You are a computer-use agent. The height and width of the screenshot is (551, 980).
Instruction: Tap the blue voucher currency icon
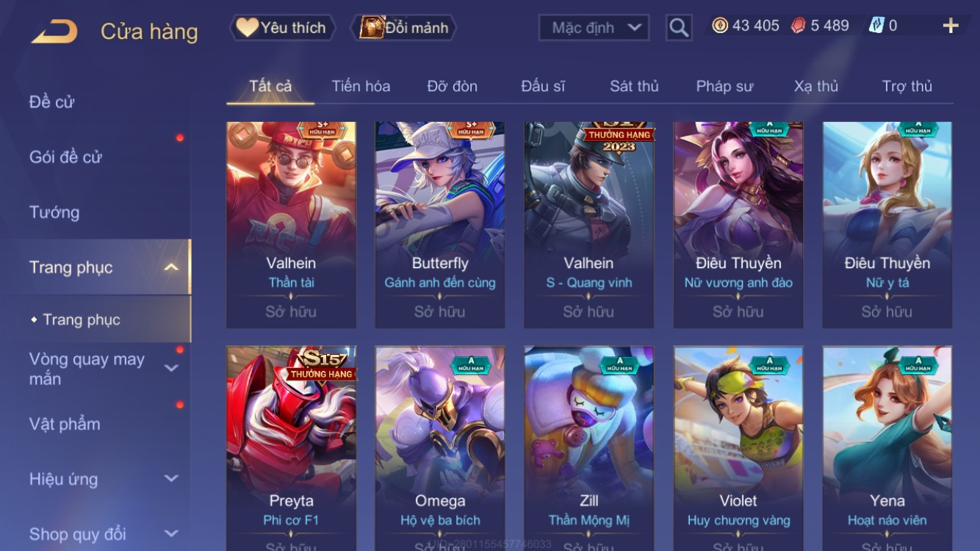876,26
